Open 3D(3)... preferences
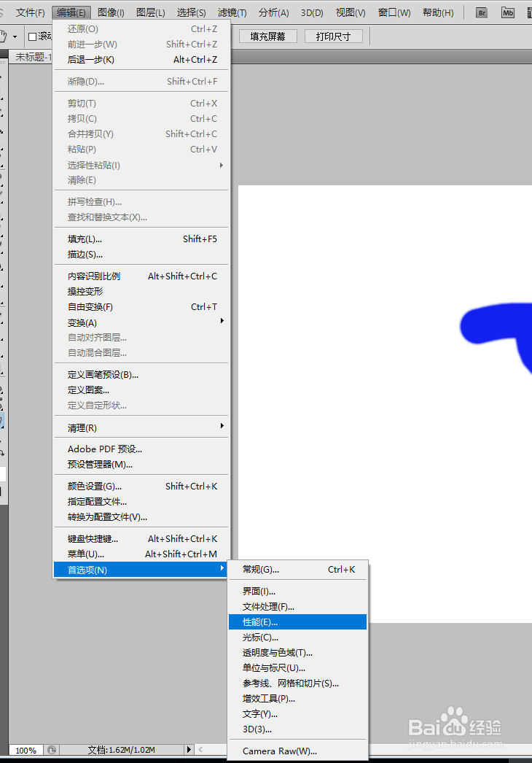 pos(297,729)
